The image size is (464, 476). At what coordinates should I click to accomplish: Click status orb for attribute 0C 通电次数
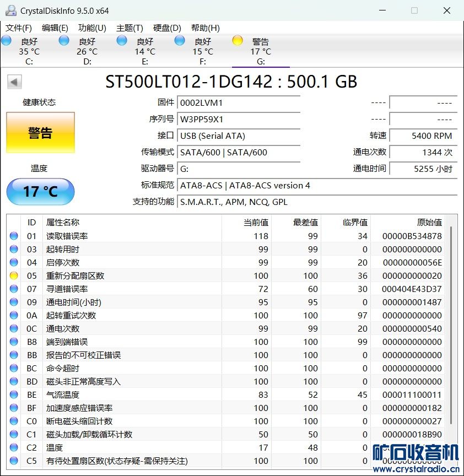(x=14, y=328)
